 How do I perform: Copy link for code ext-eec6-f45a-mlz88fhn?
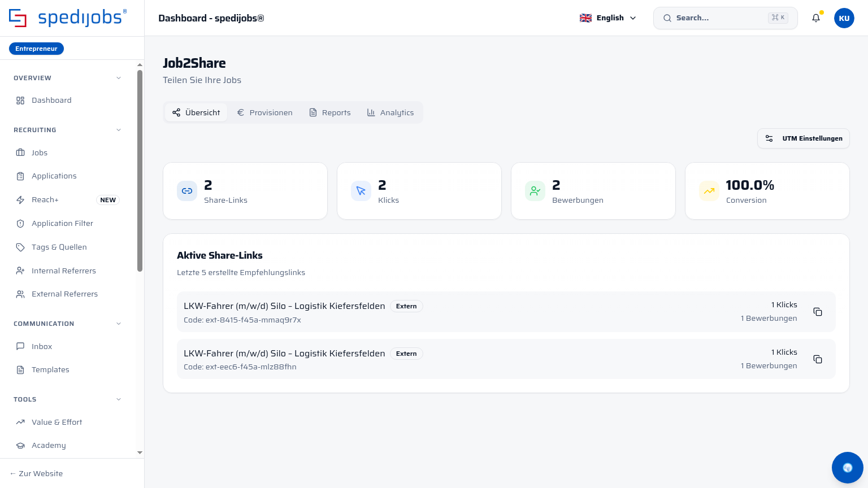point(818,359)
